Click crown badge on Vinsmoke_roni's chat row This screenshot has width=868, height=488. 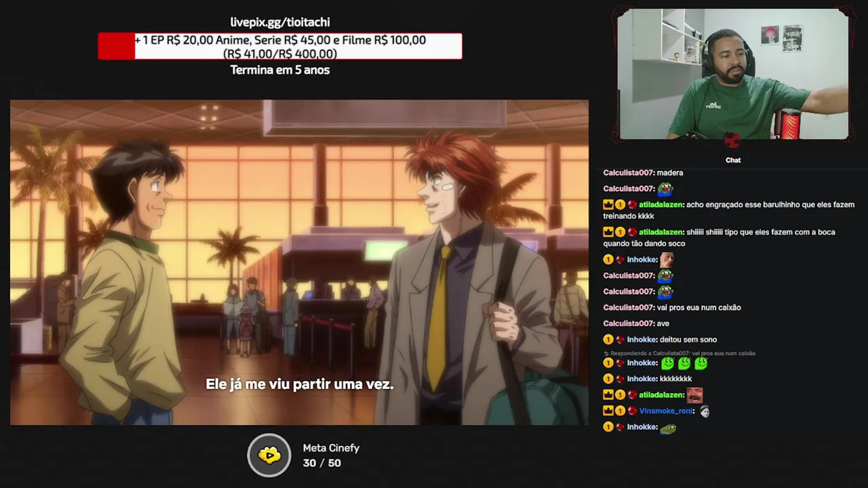point(608,411)
